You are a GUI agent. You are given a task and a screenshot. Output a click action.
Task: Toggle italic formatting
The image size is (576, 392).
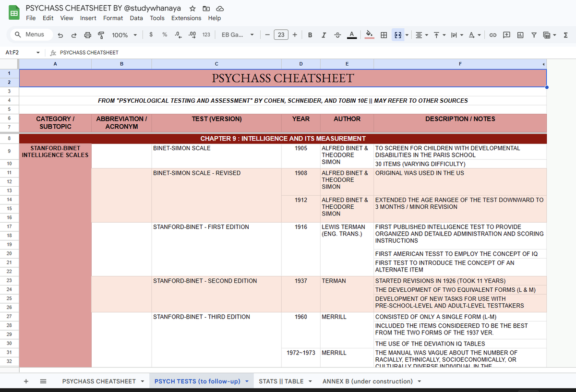[x=324, y=35]
